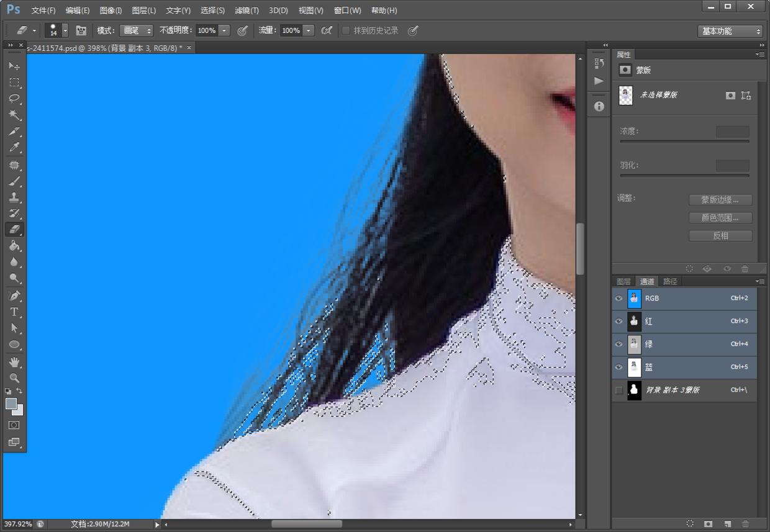Select the Horizontal Type tool
The height and width of the screenshot is (532, 770).
[14, 312]
